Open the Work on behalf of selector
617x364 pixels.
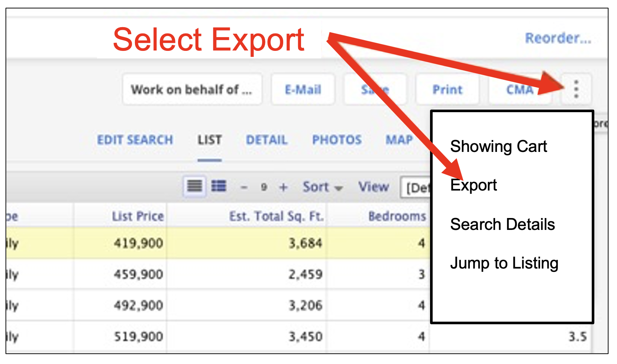pos(192,89)
